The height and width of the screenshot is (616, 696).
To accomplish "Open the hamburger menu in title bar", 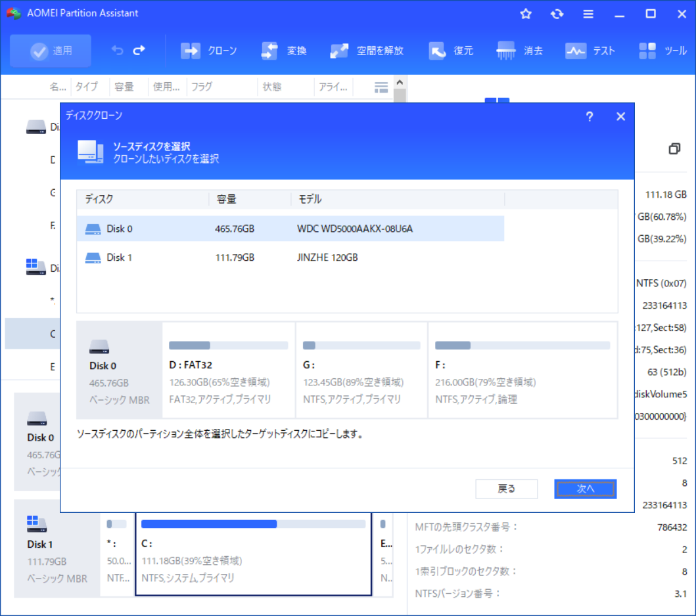I will click(x=588, y=14).
